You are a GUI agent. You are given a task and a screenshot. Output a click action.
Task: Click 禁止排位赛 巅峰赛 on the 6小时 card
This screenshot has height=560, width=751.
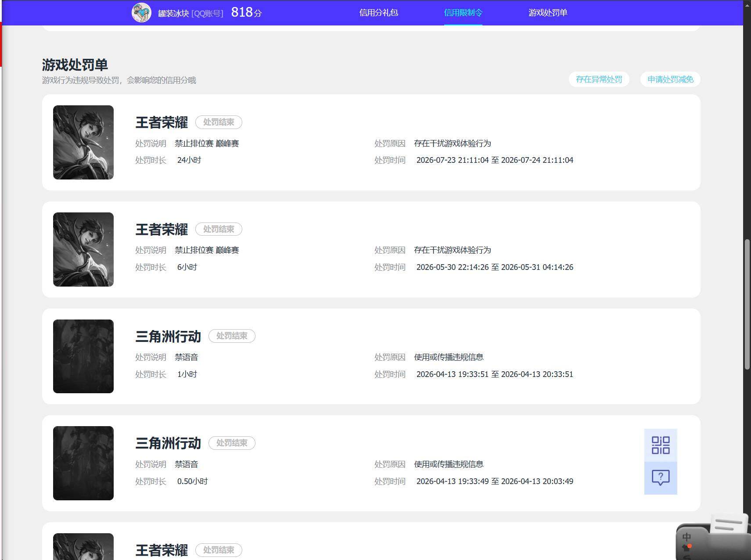(207, 250)
